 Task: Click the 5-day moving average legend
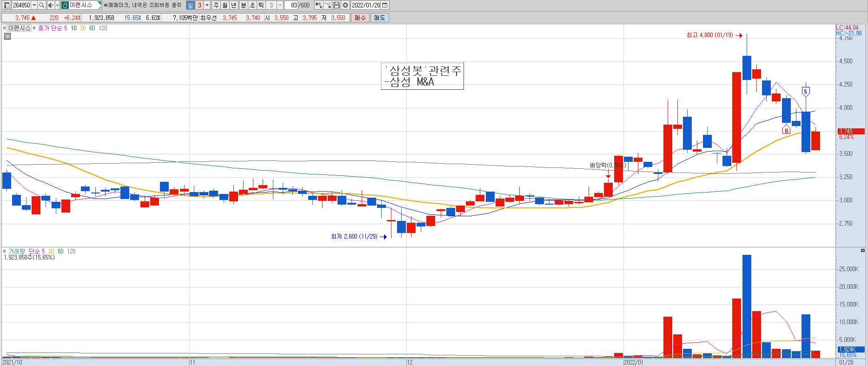tap(66, 28)
